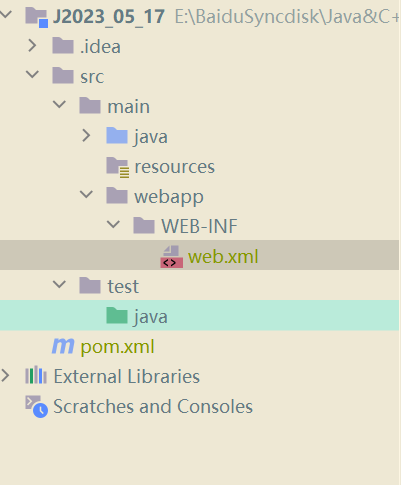Select the pom.xml file name
The height and width of the screenshot is (485, 401).
pyautogui.click(x=117, y=347)
